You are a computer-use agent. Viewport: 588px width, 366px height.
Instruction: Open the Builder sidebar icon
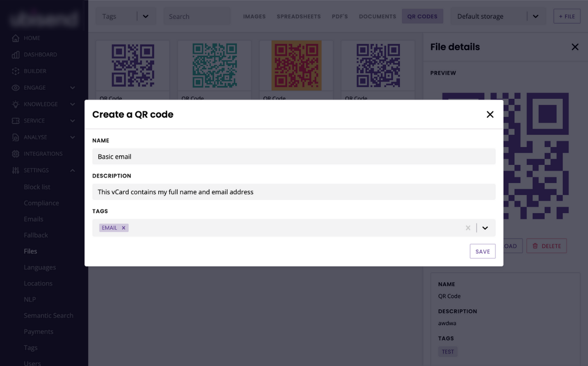(x=16, y=71)
